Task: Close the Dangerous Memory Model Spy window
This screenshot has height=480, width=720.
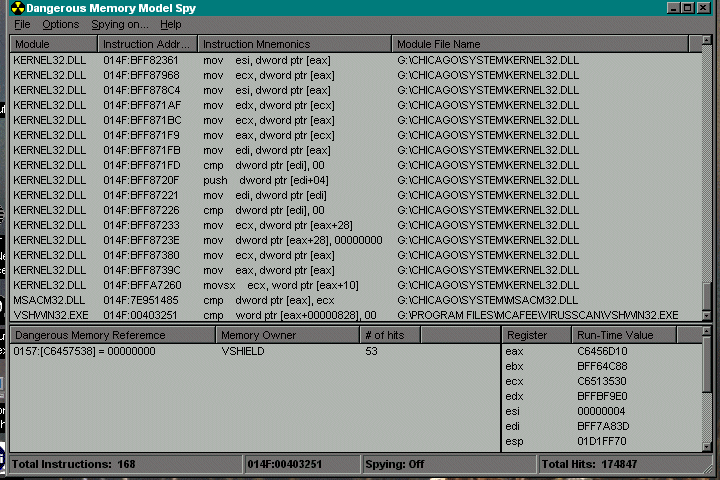Action: pos(703,8)
